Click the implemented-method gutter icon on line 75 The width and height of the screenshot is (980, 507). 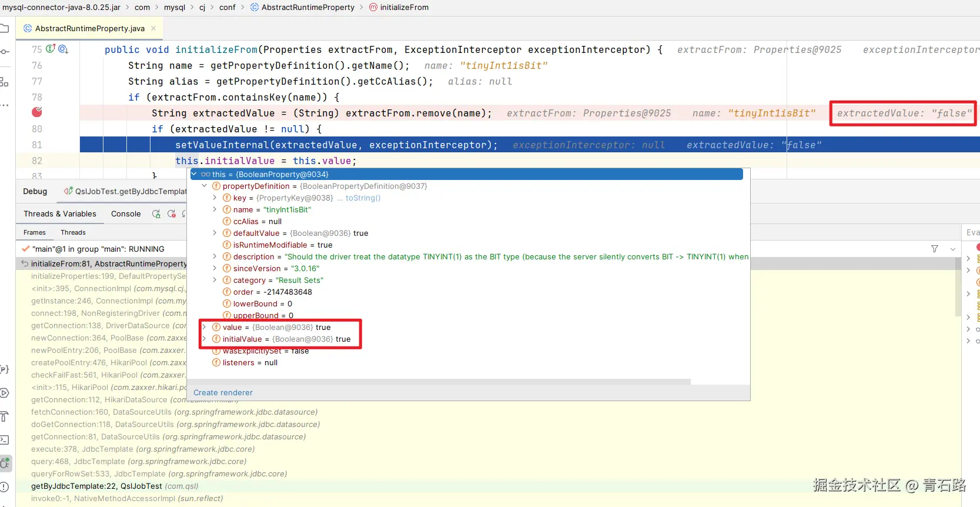pyautogui.click(x=51, y=49)
